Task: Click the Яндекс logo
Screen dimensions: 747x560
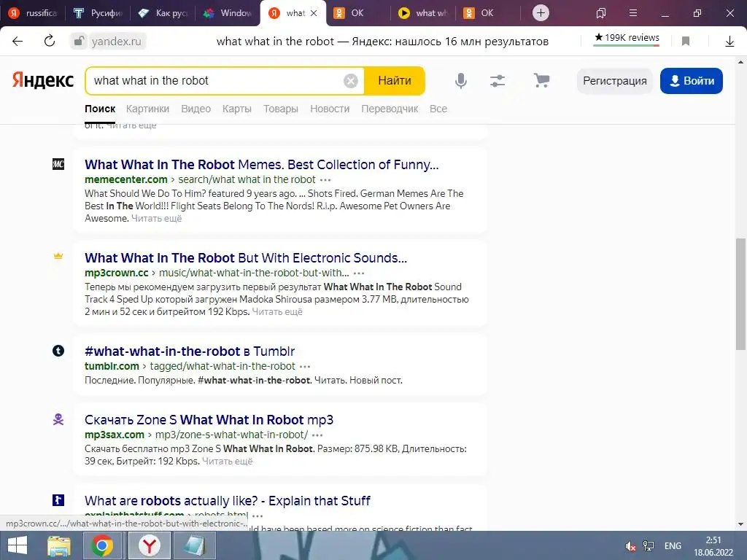Action: point(43,80)
